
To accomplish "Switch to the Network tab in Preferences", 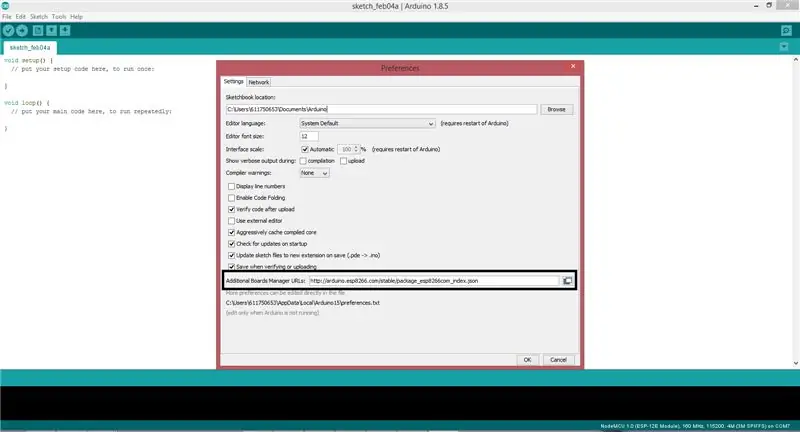I will pos(259,82).
